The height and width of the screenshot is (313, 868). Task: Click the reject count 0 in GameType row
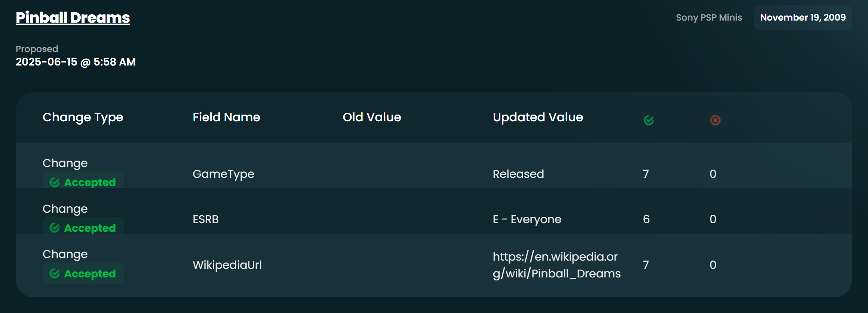click(x=713, y=174)
